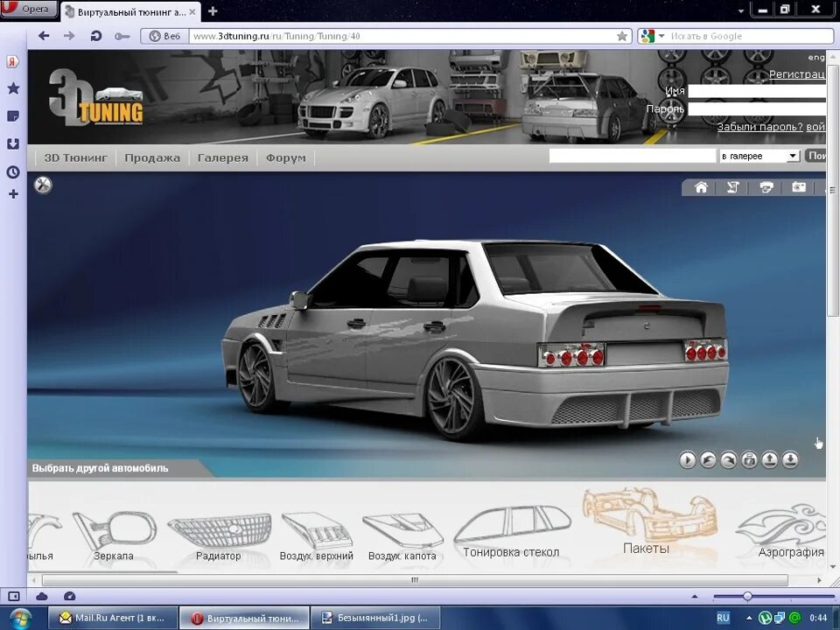Click the Opera zoom slider handle
Image resolution: width=840 pixels, height=630 pixels.
tap(747, 596)
